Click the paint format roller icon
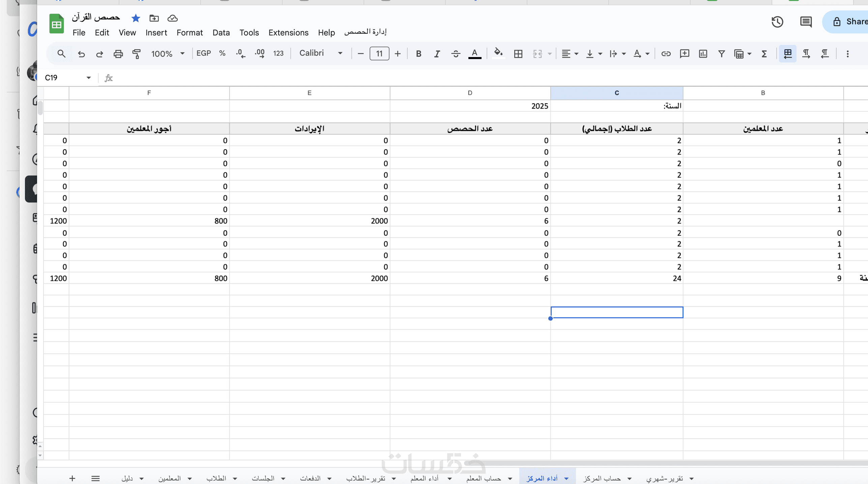 137,54
